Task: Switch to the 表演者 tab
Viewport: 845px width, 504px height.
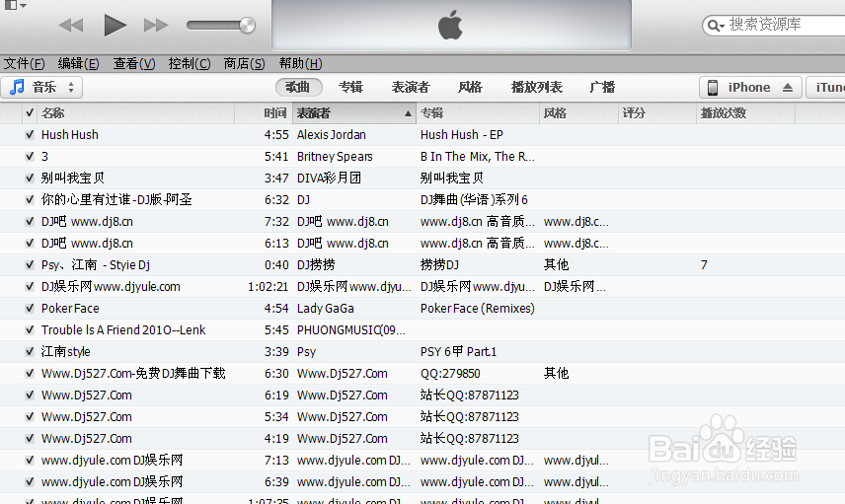Action: pyautogui.click(x=411, y=87)
